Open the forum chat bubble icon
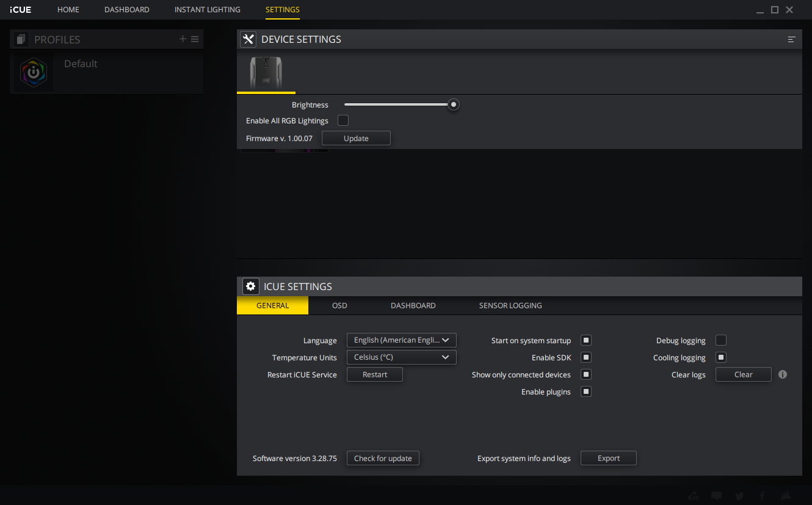The width and height of the screenshot is (812, 505). [717, 496]
